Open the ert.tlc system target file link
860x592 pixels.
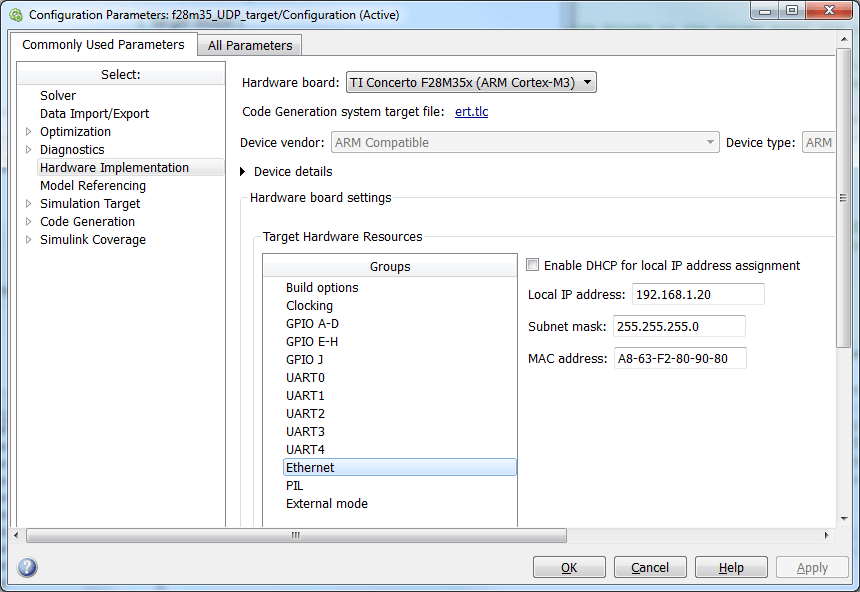pyautogui.click(x=471, y=111)
